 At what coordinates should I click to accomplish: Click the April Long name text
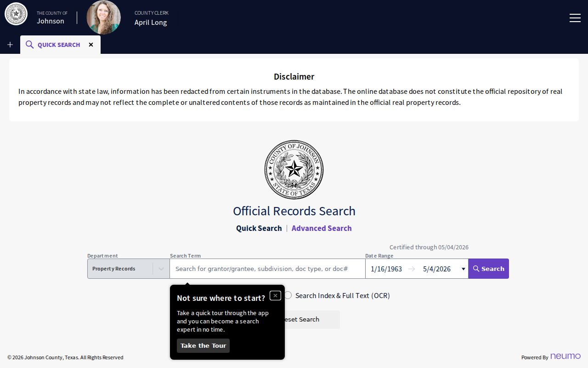[151, 22]
